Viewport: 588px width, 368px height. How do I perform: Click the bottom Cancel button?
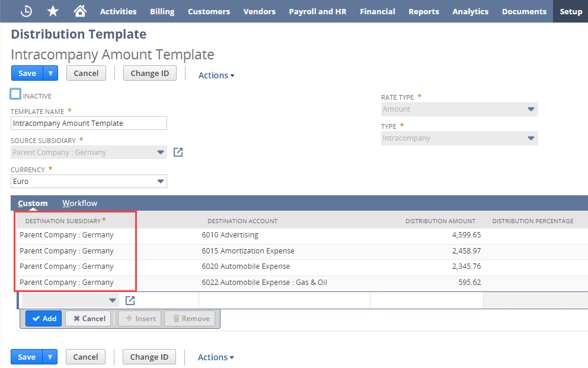[85, 357]
